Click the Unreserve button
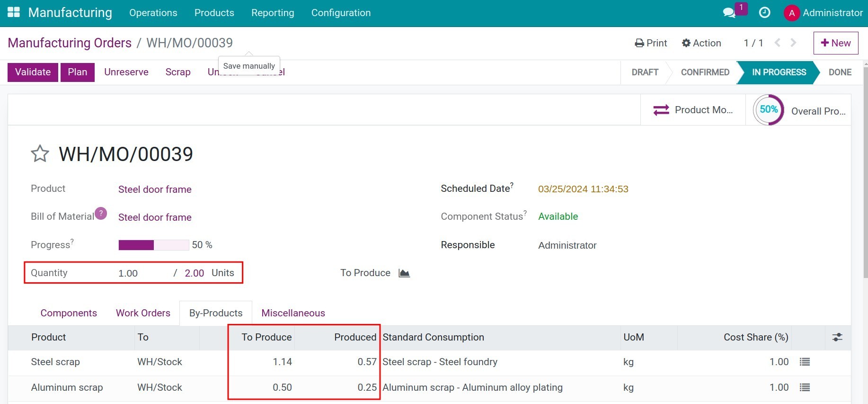Image resolution: width=868 pixels, height=404 pixels. (x=126, y=72)
